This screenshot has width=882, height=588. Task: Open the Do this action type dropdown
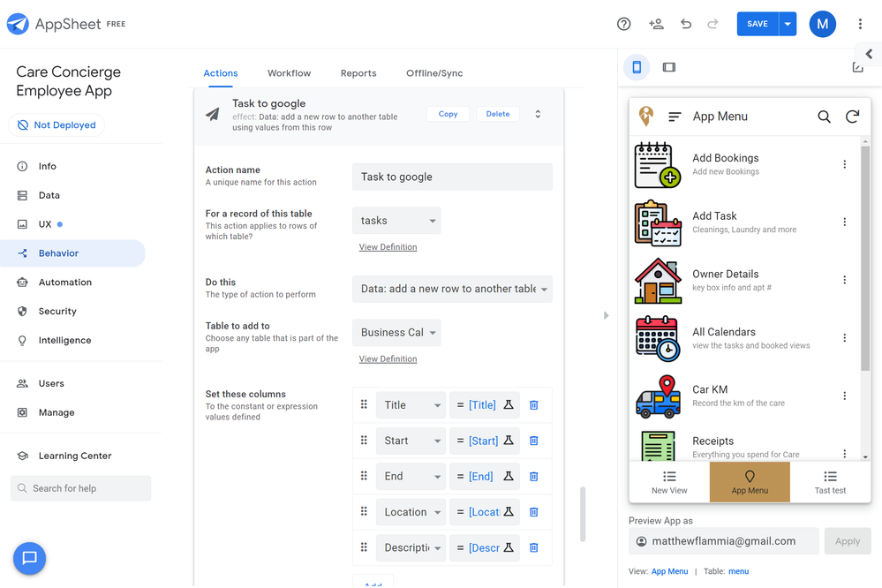452,289
